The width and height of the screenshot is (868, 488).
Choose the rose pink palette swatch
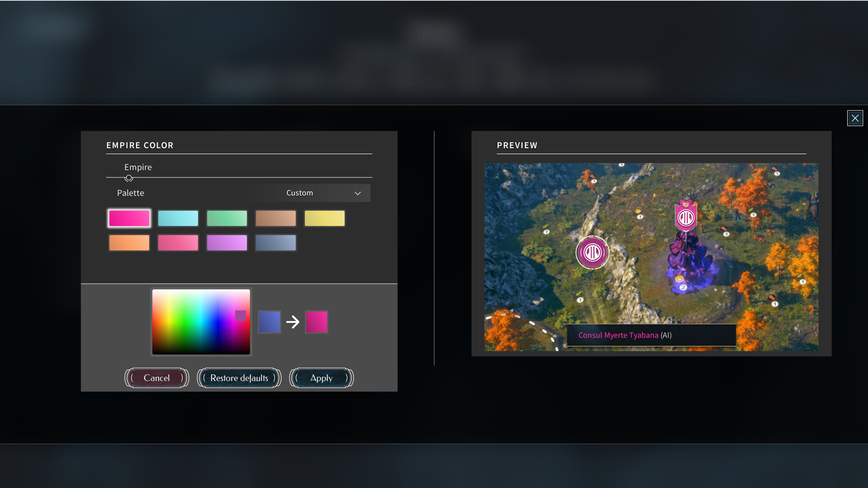178,243
